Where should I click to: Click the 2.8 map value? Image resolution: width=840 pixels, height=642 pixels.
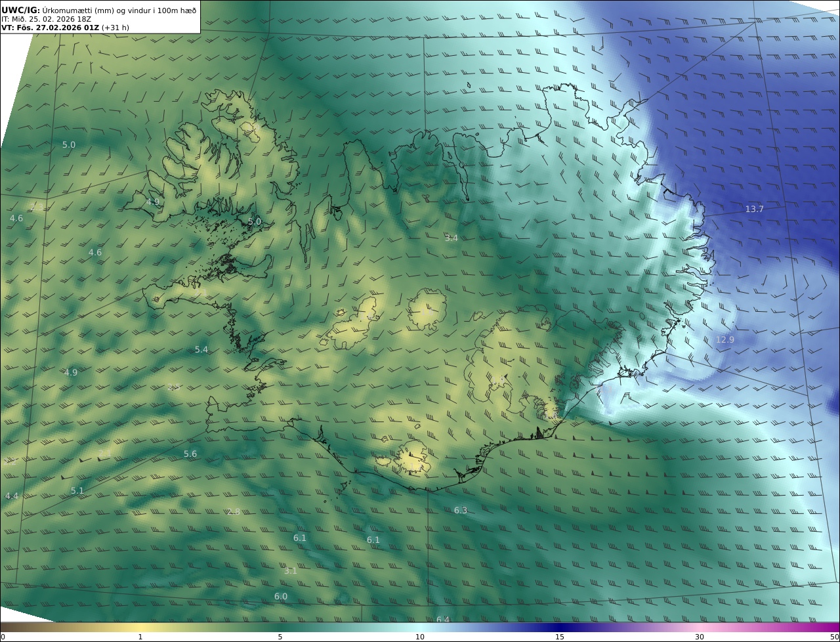234,511
